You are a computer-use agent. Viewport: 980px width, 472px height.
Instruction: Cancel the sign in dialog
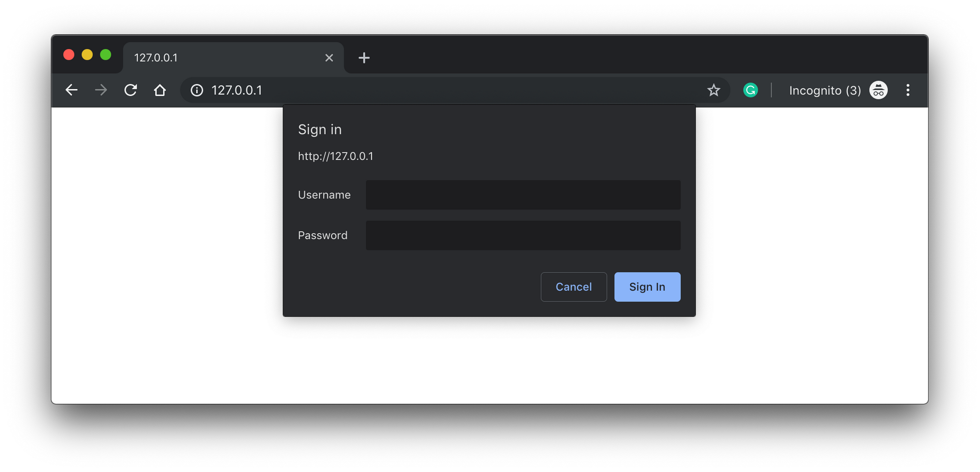[x=574, y=287]
